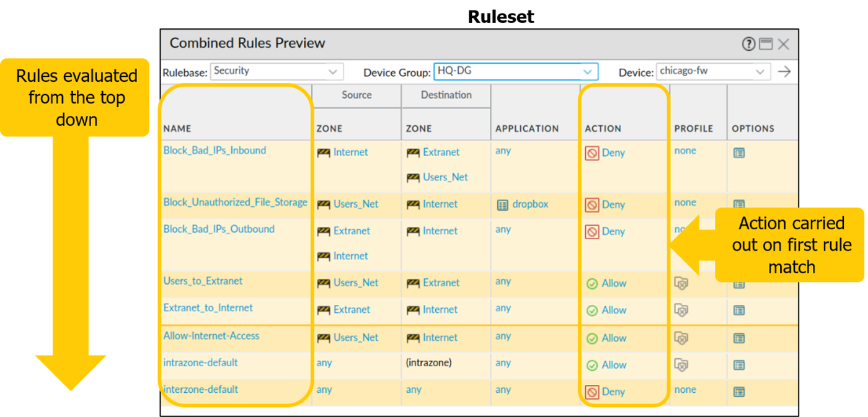Image resolution: width=868 pixels, height=417 pixels.
Task: Click Deny icon on interzone-default row
Action: [x=592, y=392]
